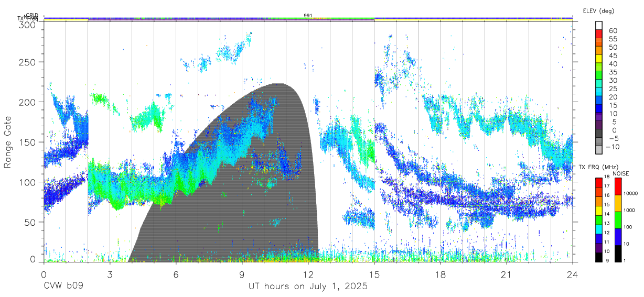Click ELEV color bar segment between 35 and 30
The image size is (644, 297).
pos(599,75)
